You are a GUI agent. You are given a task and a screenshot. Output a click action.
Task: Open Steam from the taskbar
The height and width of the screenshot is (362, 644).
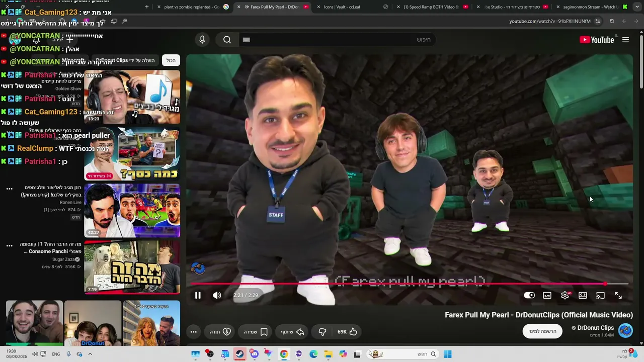[x=239, y=354]
